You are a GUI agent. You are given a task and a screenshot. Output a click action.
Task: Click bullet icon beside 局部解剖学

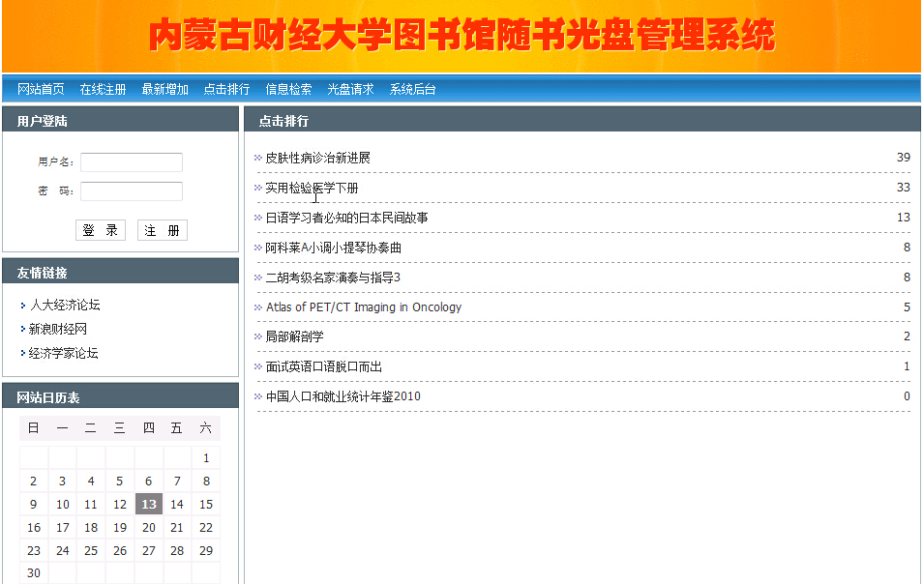(258, 336)
